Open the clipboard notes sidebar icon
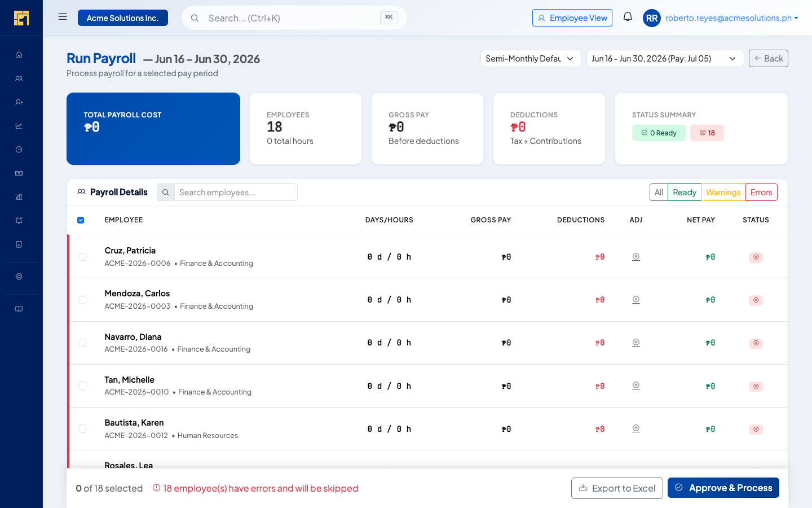The width and height of the screenshot is (812, 508). (x=19, y=244)
